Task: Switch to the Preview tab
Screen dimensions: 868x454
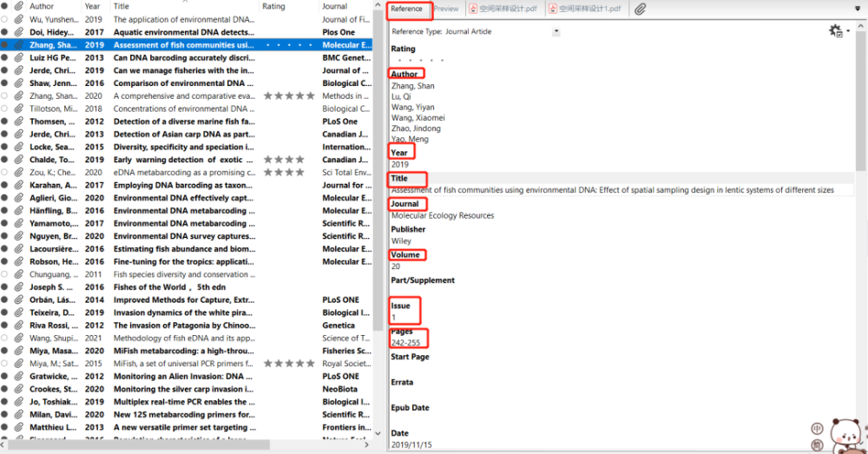Action: (x=446, y=9)
